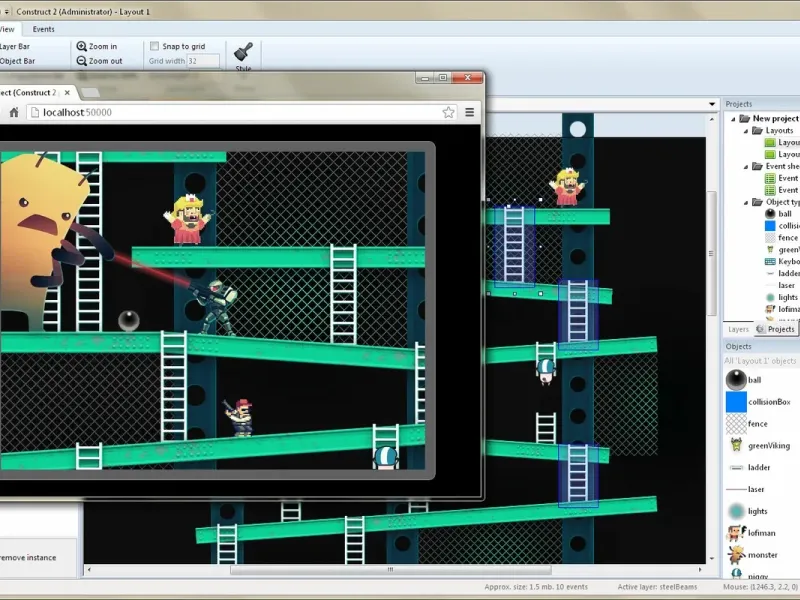The width and height of the screenshot is (800, 600).
Task: Collapse the Object types folder
Action: pos(746,202)
